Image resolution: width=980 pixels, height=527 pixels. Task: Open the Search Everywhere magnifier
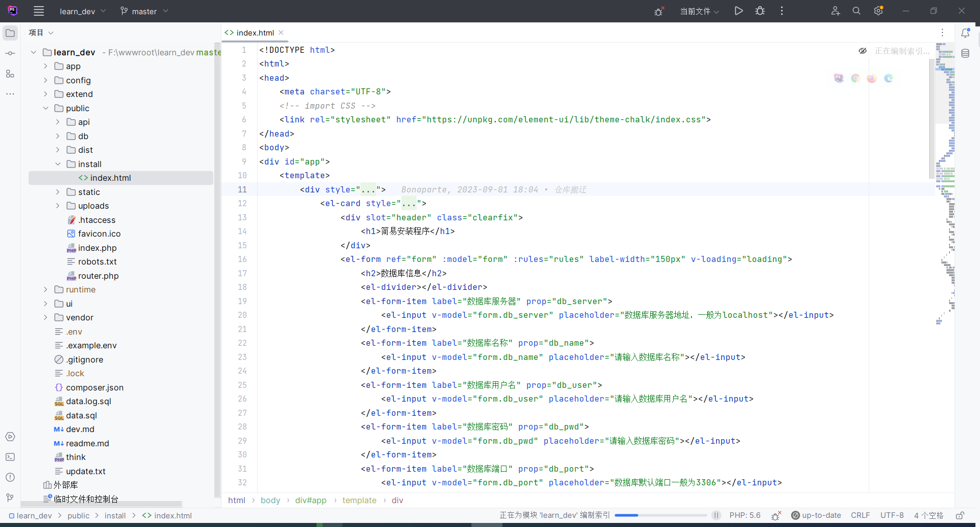tap(857, 11)
